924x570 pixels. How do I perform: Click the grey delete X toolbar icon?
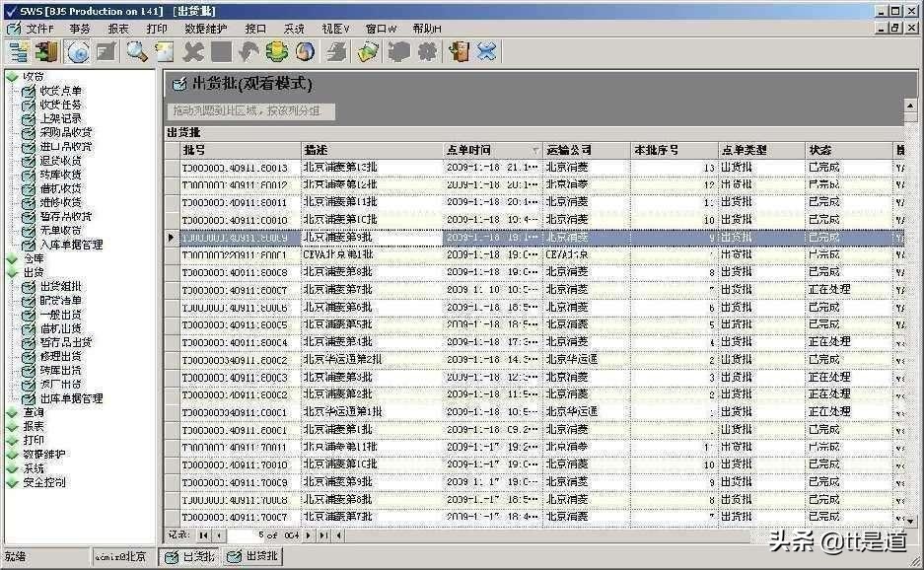pos(192,52)
